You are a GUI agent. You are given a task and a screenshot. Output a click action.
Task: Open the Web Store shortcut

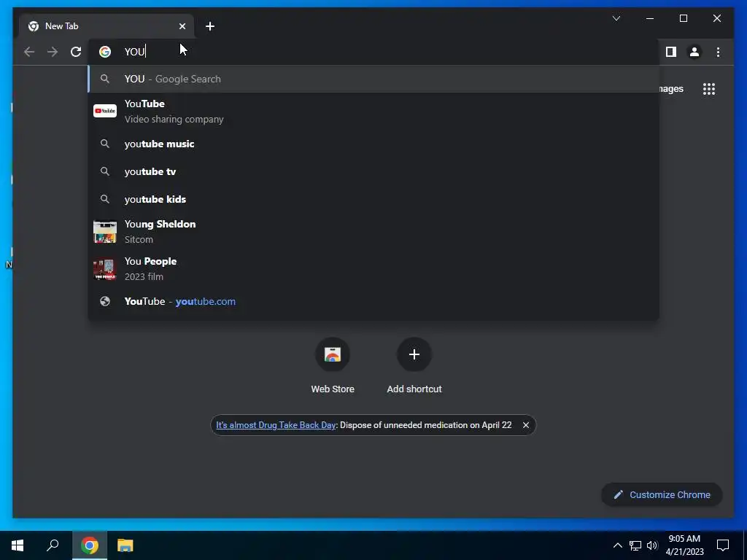333,366
